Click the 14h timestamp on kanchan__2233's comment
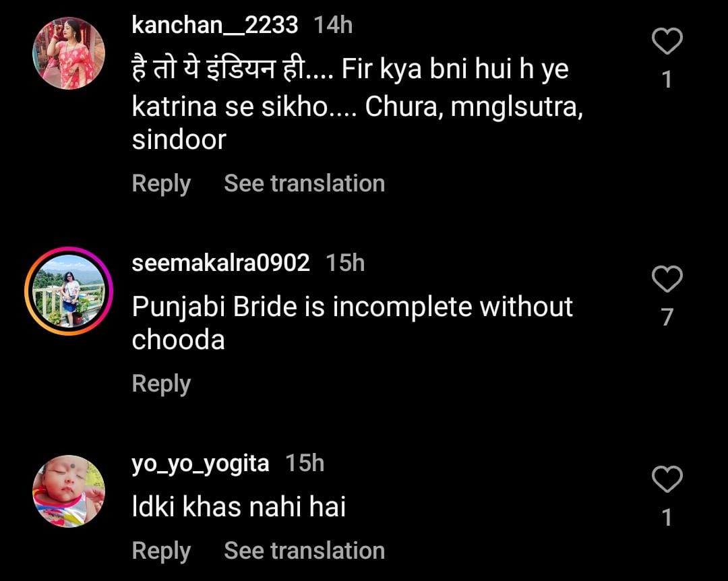Screen dimensions: 728x581 [333, 25]
